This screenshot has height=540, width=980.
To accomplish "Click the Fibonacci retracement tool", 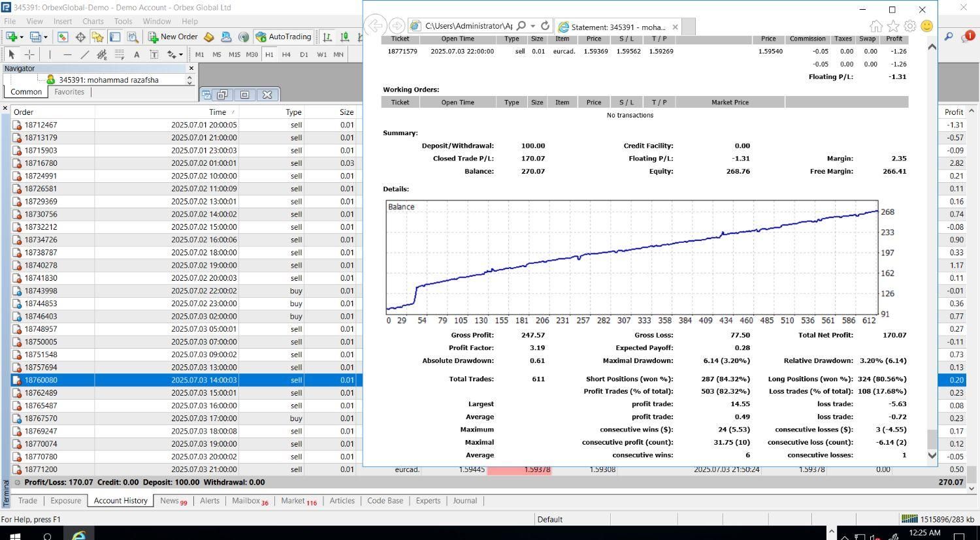I will tap(120, 55).
